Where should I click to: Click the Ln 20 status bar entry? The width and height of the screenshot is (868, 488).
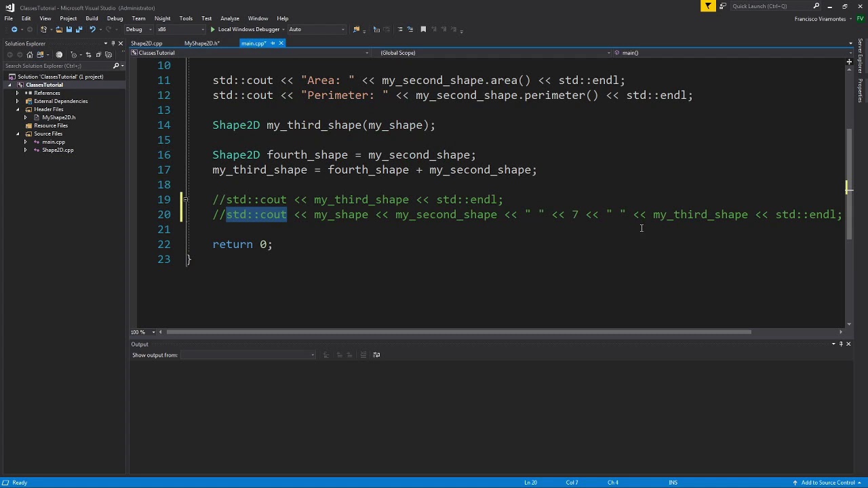coord(530,483)
